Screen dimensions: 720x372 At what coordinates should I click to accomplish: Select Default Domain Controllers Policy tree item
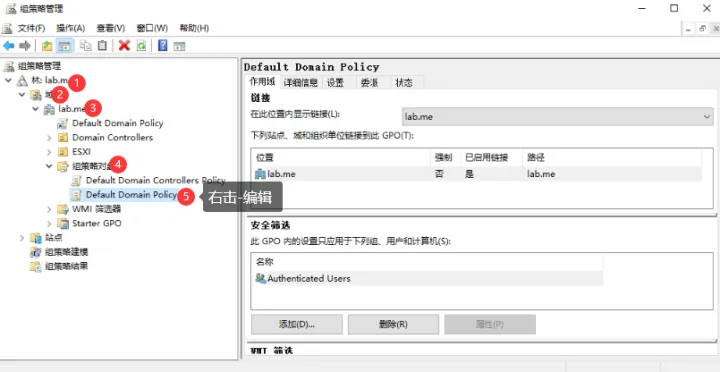[156, 180]
